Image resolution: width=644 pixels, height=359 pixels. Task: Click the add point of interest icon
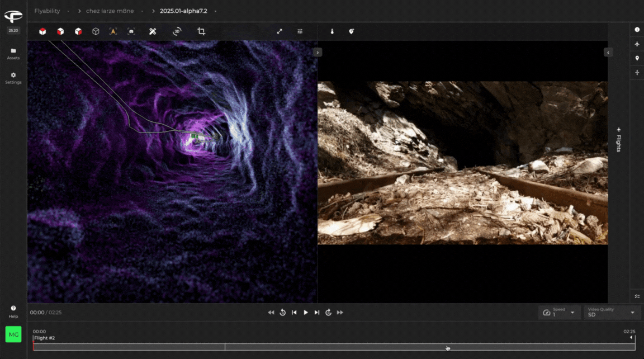[351, 32]
